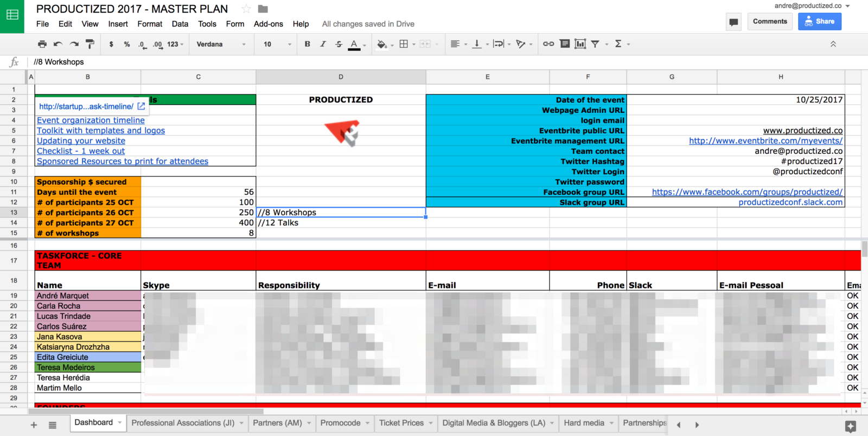Decrease decimal places

(142, 45)
